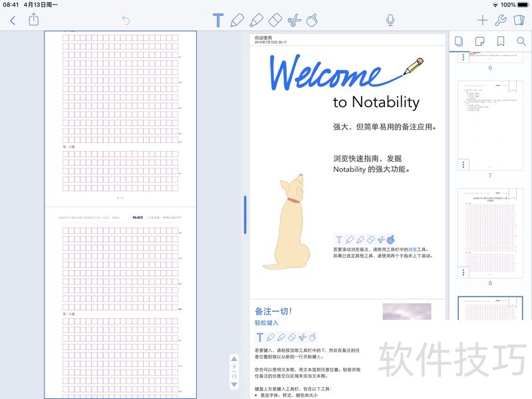This screenshot has height=399, width=532.
Task: Select the Highlighter tool in top toolbar
Action: tap(256, 21)
